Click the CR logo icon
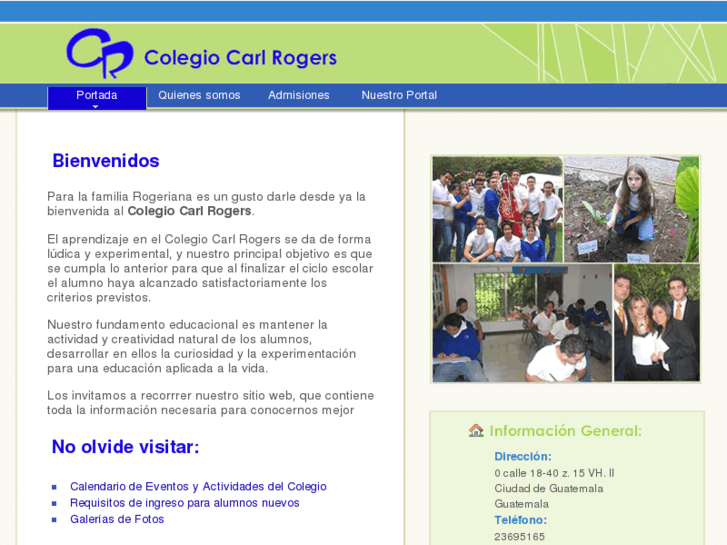The image size is (727, 545). (100, 53)
